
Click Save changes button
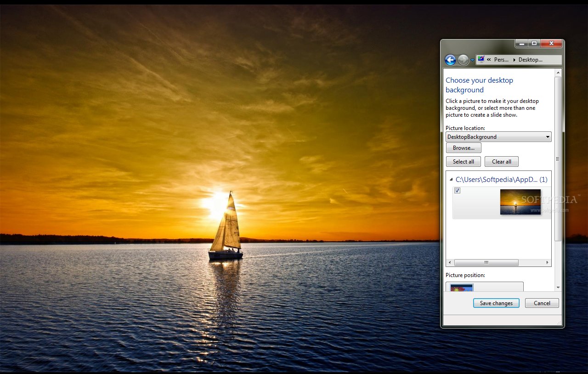(496, 303)
